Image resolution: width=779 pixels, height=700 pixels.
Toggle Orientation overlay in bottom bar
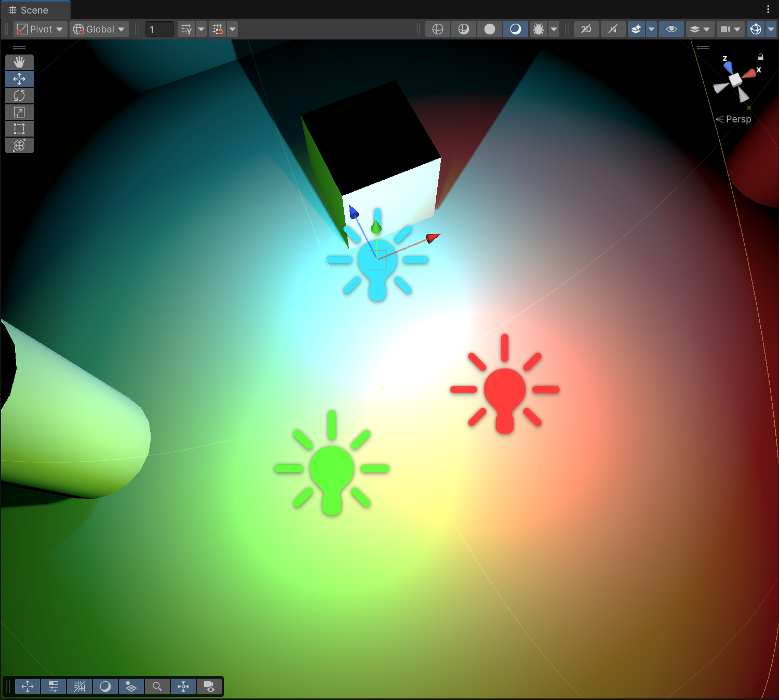[183, 686]
